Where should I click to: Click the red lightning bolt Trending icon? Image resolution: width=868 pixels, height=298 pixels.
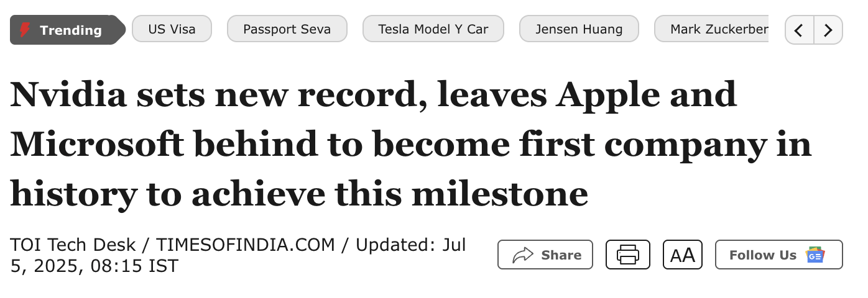tap(25, 30)
